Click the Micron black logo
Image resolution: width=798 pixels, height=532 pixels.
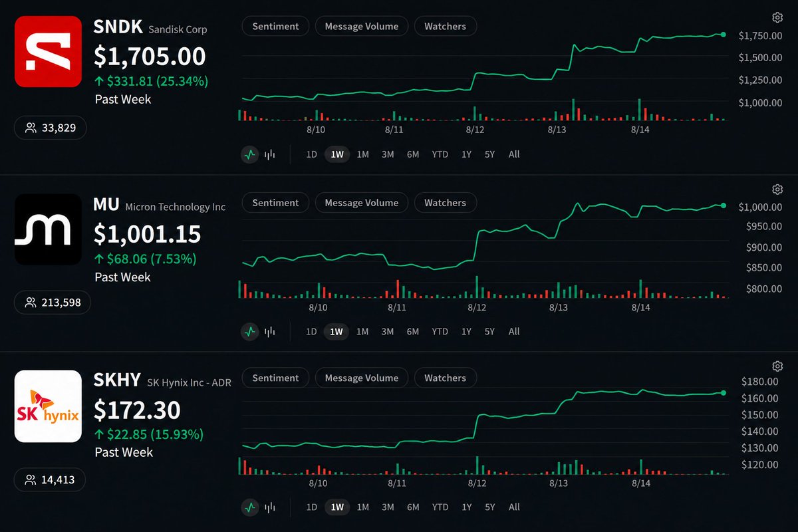pyautogui.click(x=48, y=229)
